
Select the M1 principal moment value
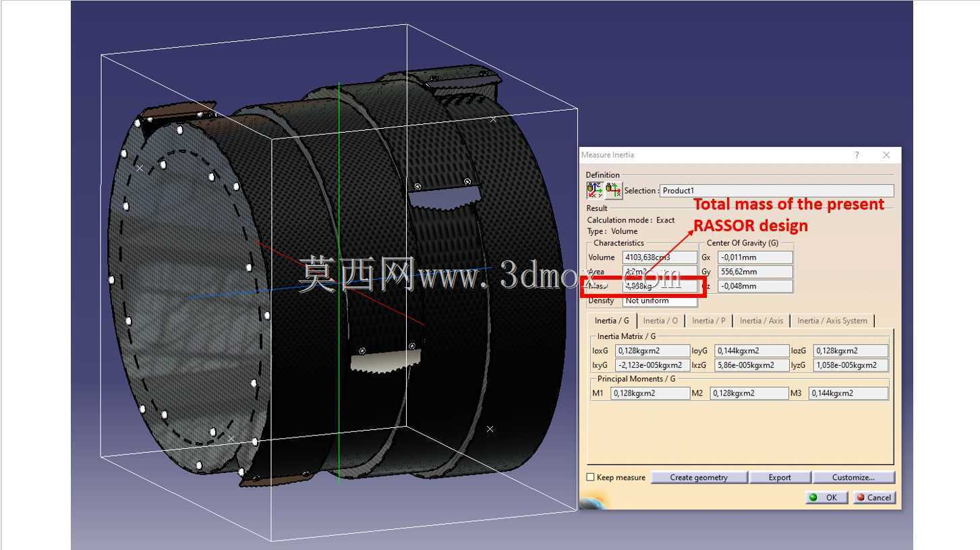650,393
